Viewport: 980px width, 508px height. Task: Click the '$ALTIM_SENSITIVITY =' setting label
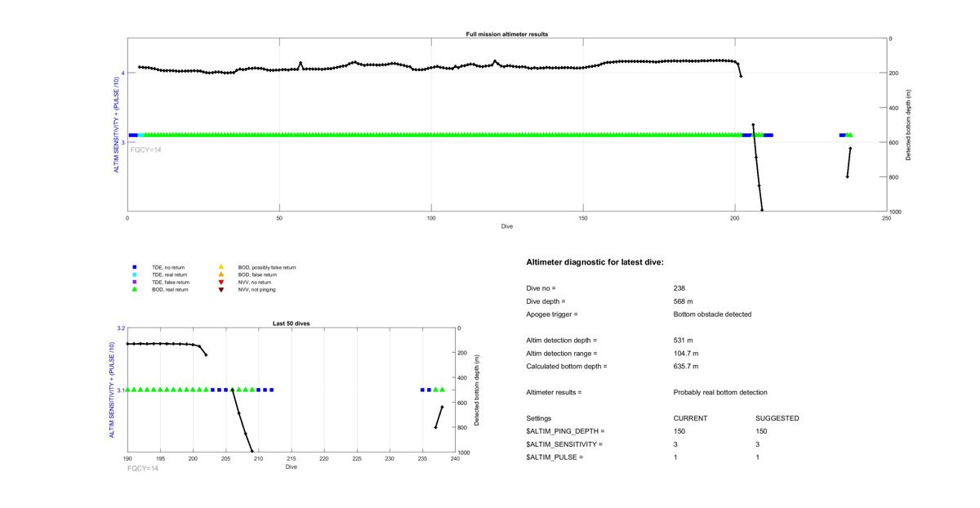564,444
